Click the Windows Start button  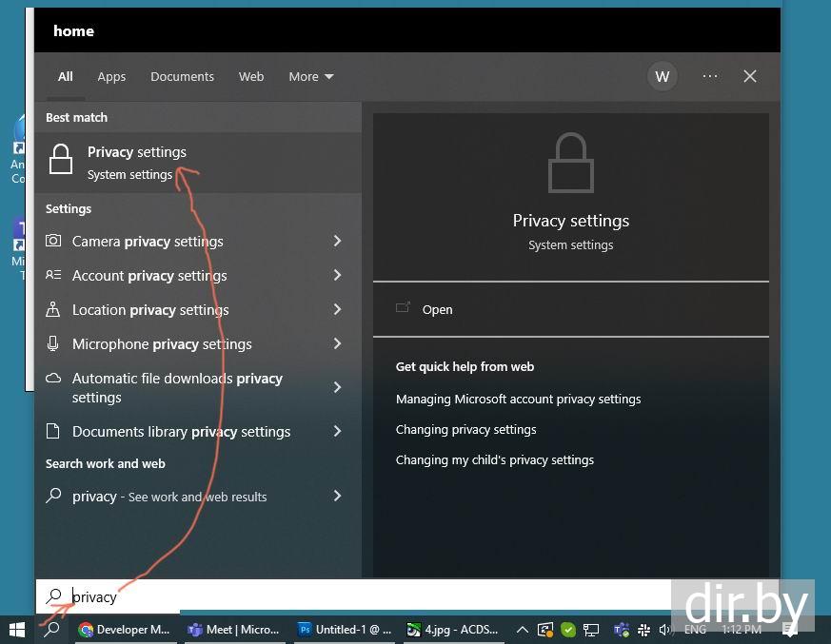pyautogui.click(x=16, y=629)
